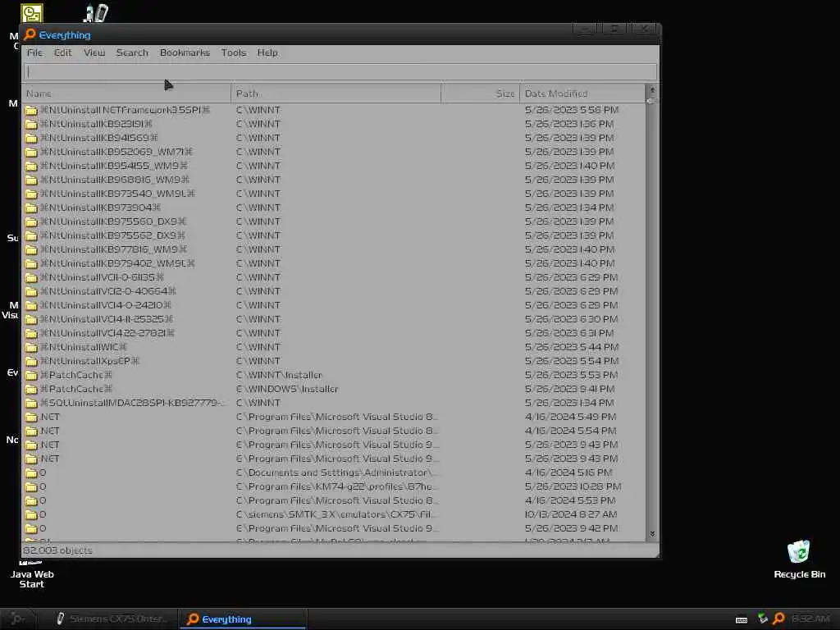The height and width of the screenshot is (630, 840).
Task: Sort by Date Modified column header
Action: [582, 94]
